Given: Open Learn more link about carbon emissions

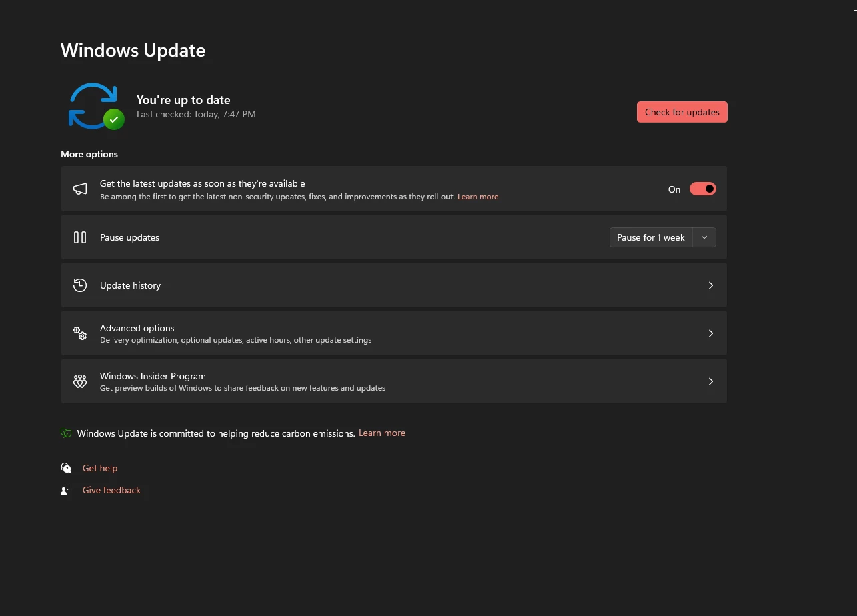Looking at the screenshot, I should [382, 433].
